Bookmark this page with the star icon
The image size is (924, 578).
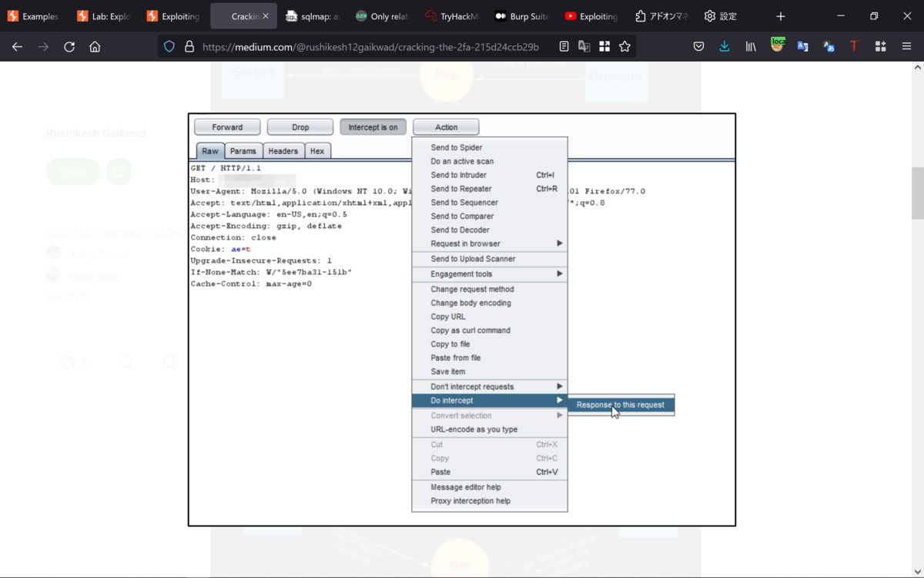[x=624, y=47]
